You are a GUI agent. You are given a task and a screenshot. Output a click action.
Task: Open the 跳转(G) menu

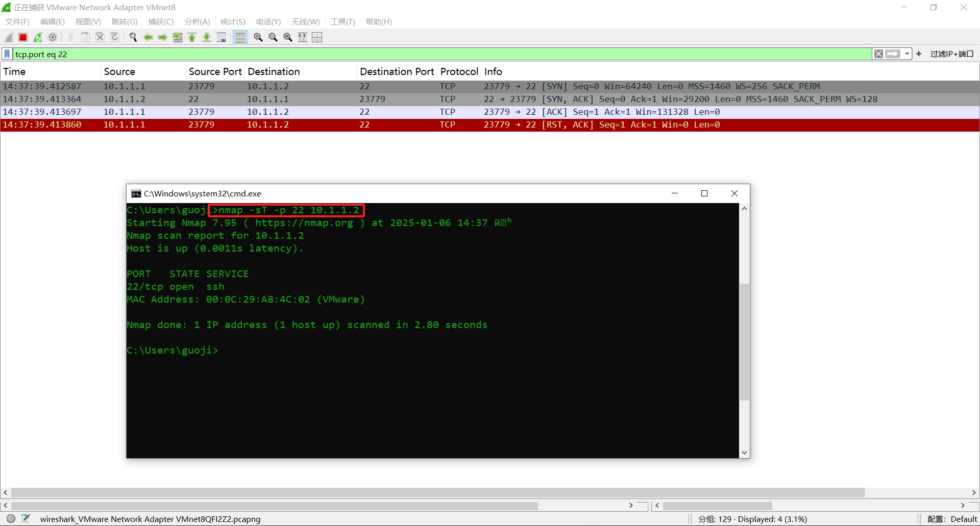(x=125, y=22)
